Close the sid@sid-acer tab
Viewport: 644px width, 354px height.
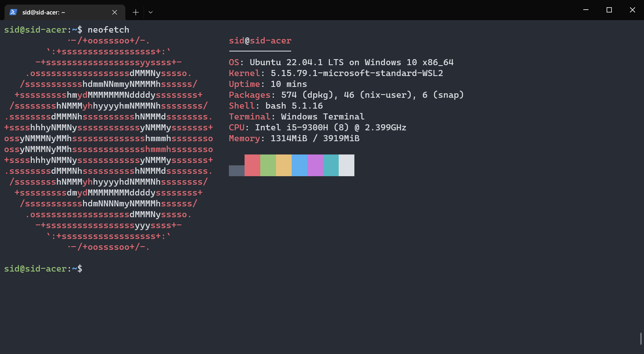115,12
